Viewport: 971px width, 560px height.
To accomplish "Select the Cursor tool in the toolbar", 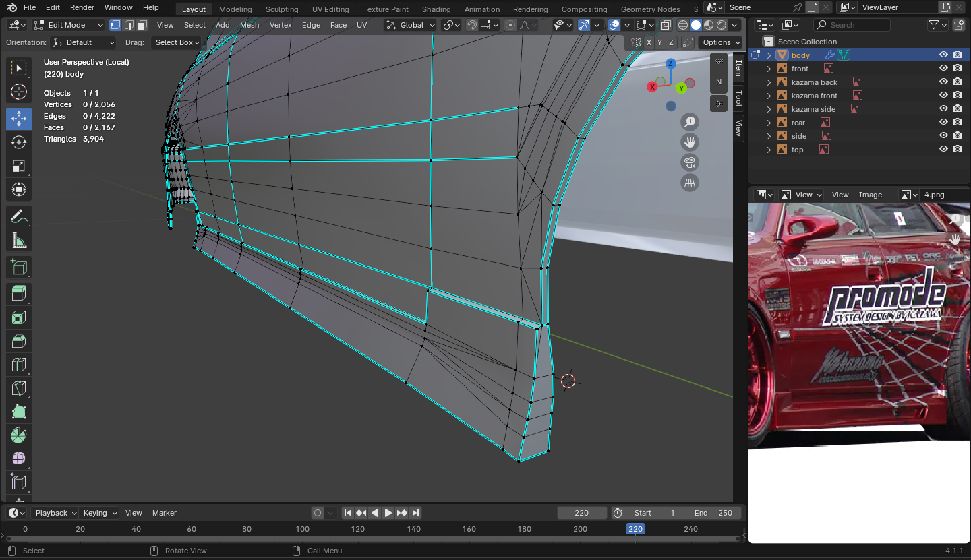I will pyautogui.click(x=19, y=92).
